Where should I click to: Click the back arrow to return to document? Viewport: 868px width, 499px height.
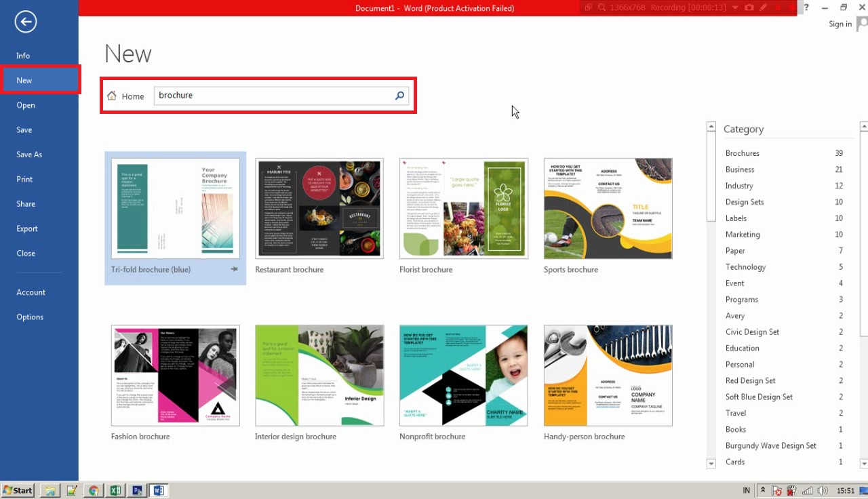point(25,22)
